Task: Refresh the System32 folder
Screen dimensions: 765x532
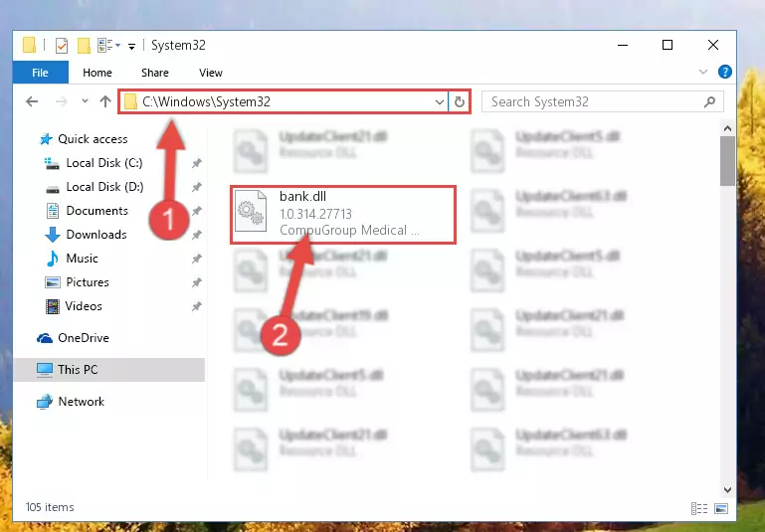Action: tap(459, 101)
